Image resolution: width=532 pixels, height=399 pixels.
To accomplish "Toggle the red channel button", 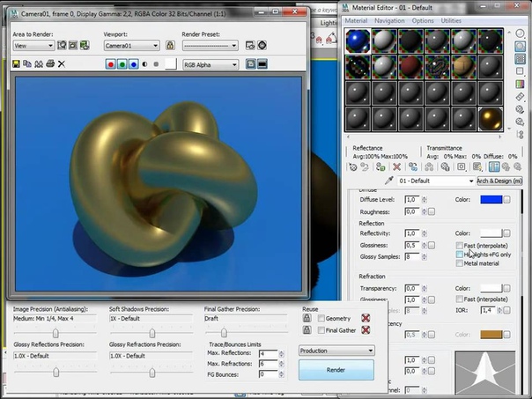I will tap(111, 64).
